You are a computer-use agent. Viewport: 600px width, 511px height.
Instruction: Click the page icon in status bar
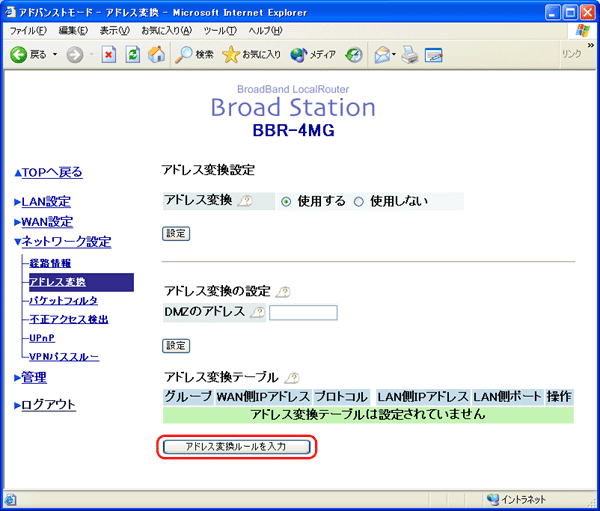click(10, 500)
